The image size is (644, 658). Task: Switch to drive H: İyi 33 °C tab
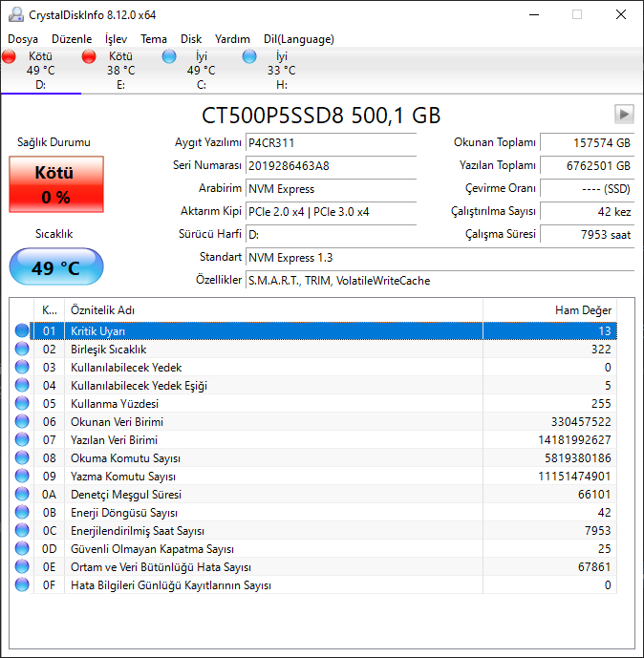tap(281, 70)
